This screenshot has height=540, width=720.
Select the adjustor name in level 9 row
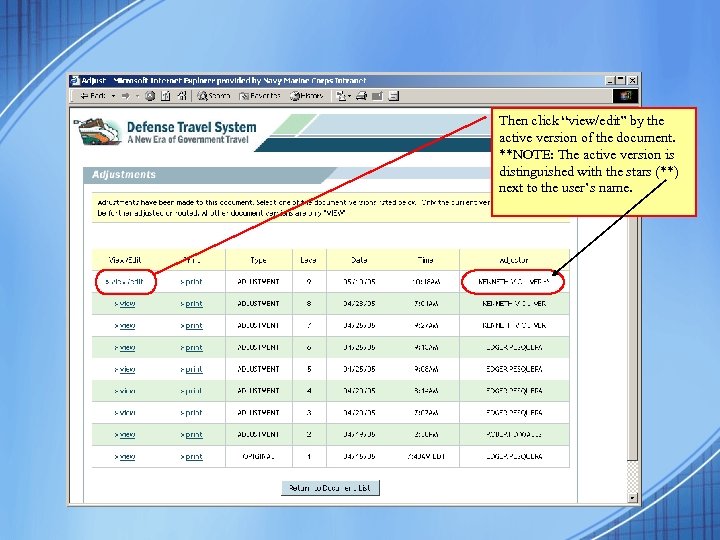[x=514, y=281]
